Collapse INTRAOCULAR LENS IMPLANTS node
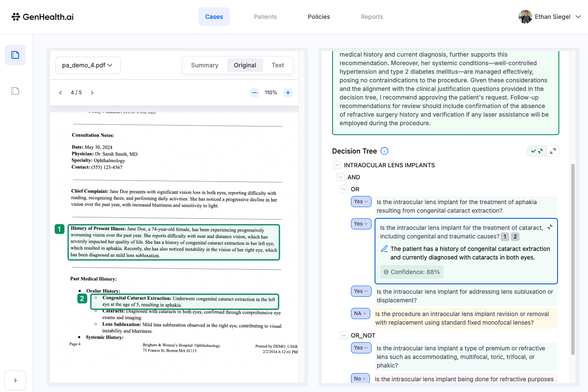The width and height of the screenshot is (588, 392). tap(337, 165)
